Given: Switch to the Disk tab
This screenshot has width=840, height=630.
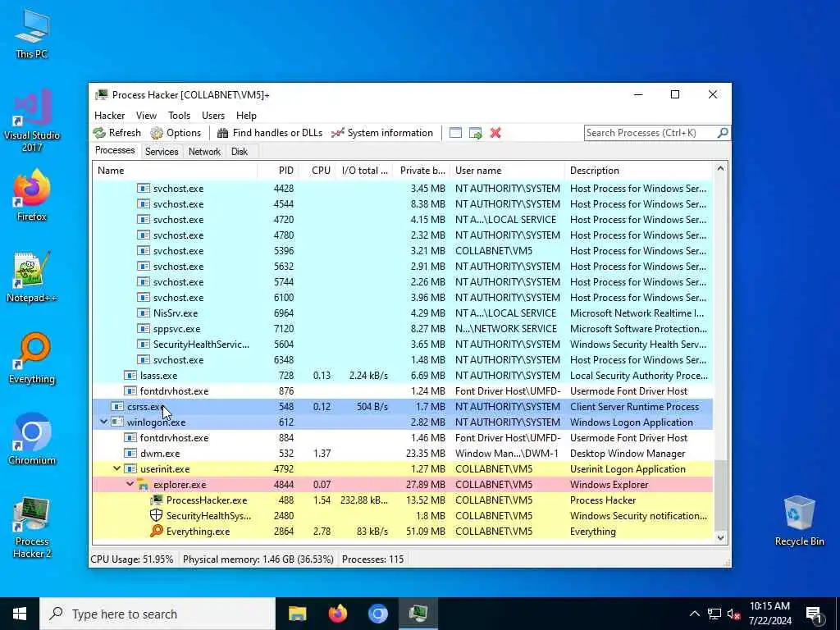Looking at the screenshot, I should 240,152.
